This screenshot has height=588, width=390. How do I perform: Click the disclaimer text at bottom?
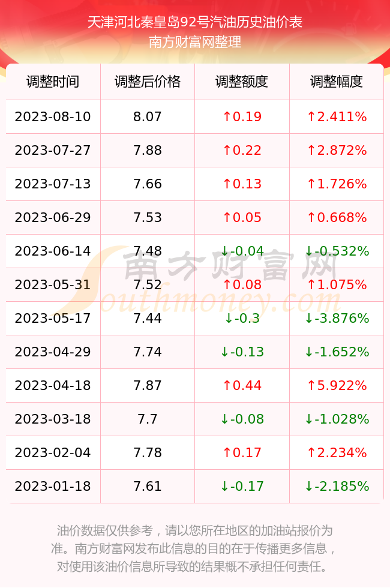(194, 548)
